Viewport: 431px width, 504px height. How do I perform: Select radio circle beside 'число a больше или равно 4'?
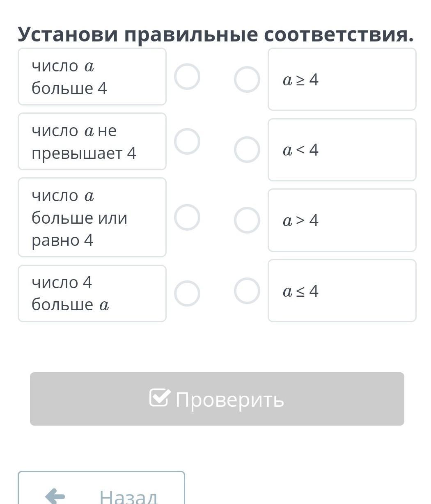tap(187, 217)
